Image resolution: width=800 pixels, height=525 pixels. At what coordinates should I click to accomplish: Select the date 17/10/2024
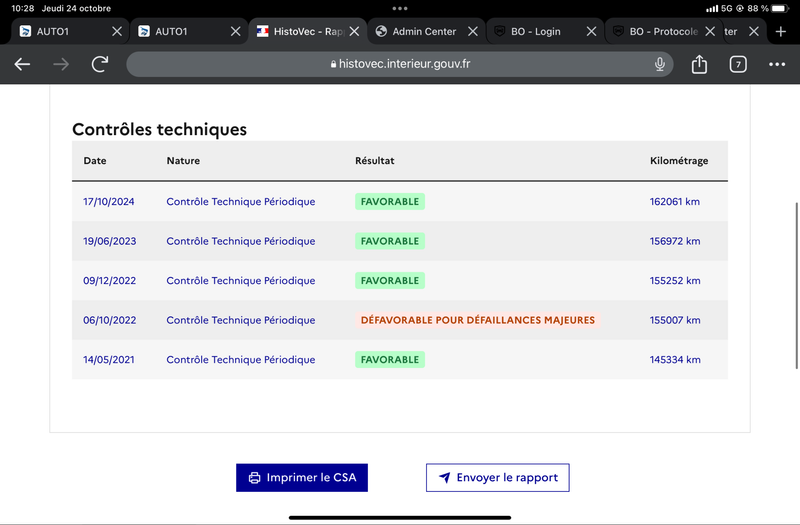[109, 202]
